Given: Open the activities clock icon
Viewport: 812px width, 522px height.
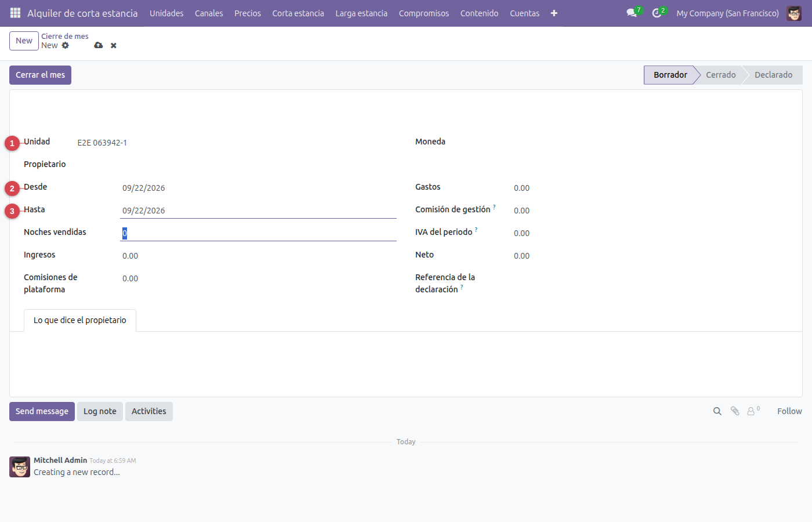Looking at the screenshot, I should 657,13.
